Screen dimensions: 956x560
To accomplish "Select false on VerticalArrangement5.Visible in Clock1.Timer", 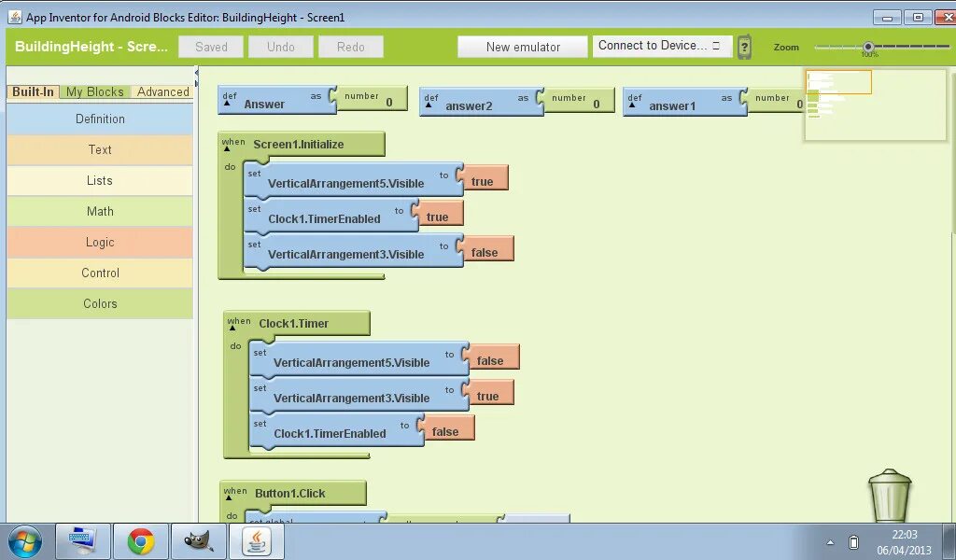I will [494, 357].
